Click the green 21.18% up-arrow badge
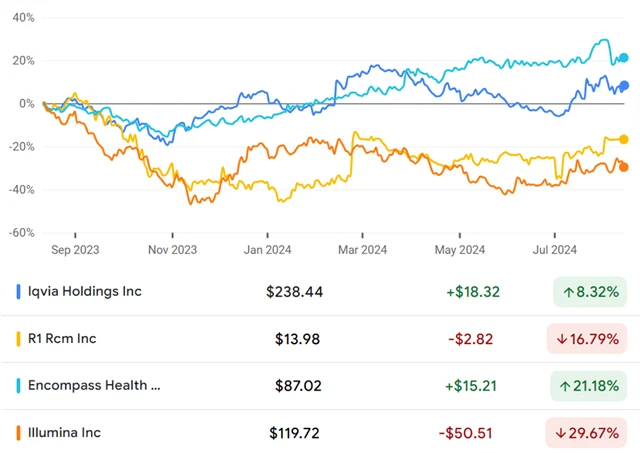The width and height of the screenshot is (640, 453). pyautogui.click(x=590, y=386)
